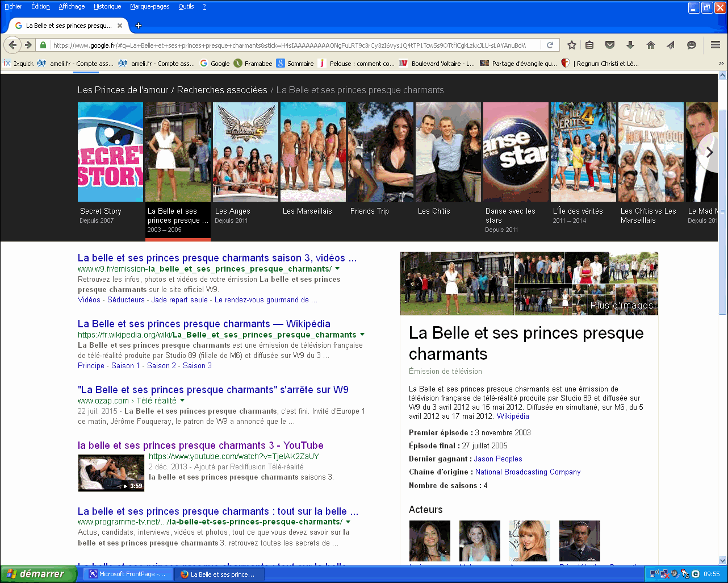
Task: Open the Framabee bookmark
Action: (253, 64)
